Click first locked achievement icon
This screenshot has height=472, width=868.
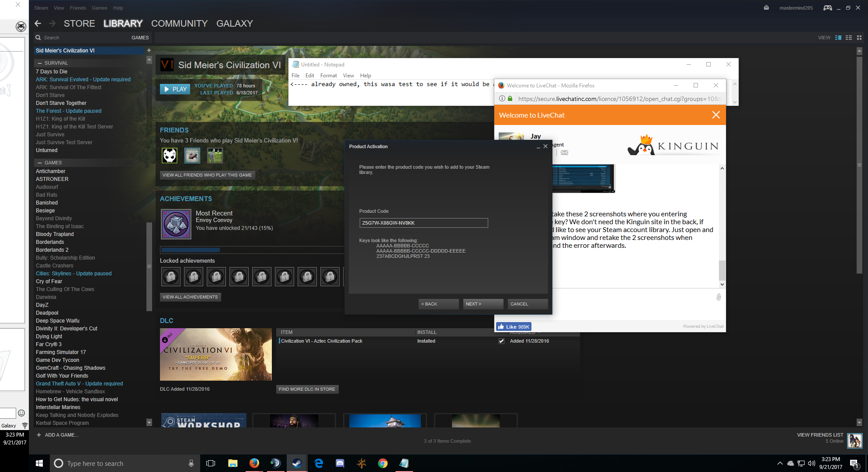171,277
